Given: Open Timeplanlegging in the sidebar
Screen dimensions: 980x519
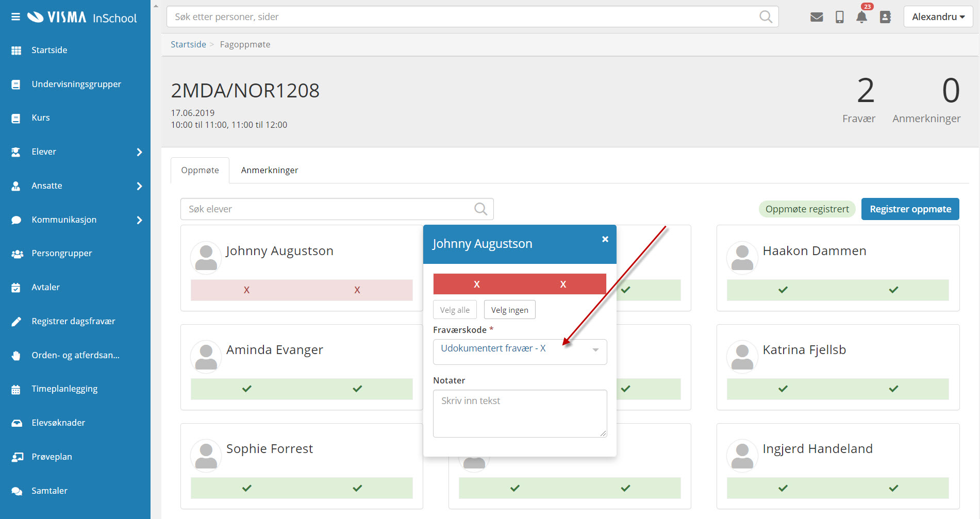Looking at the screenshot, I should pyautogui.click(x=64, y=389).
